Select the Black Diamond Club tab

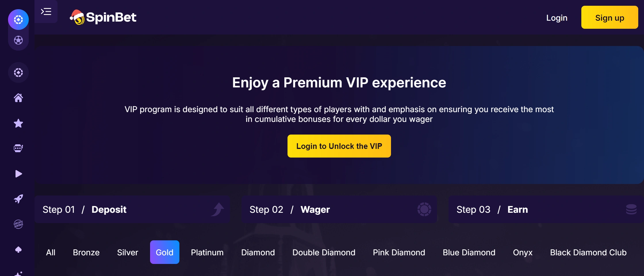tap(588, 252)
